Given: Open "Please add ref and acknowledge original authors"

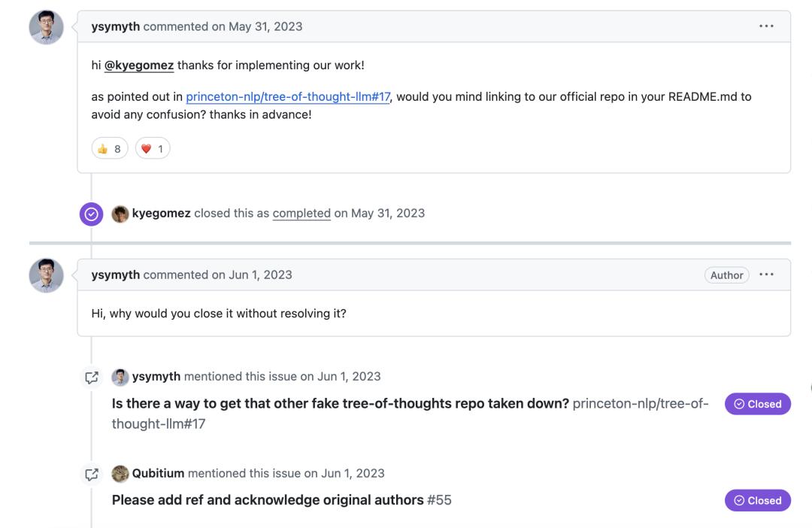Looking at the screenshot, I should click(x=268, y=500).
